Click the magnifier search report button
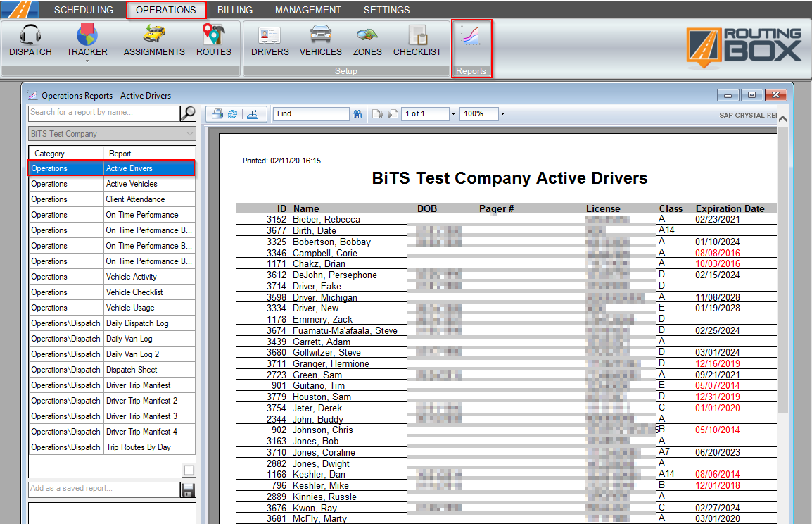This screenshot has height=524, width=812. click(x=188, y=113)
